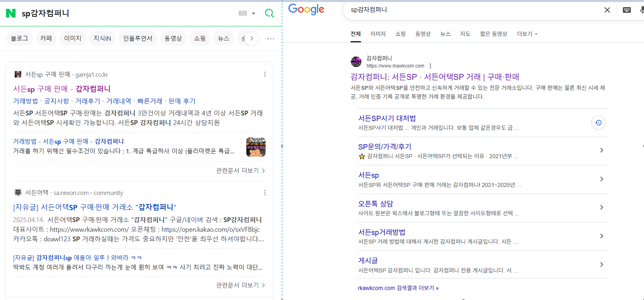Open options menu for sa.nexon.com result
Screen dimensions: 644x300
pos(265,193)
